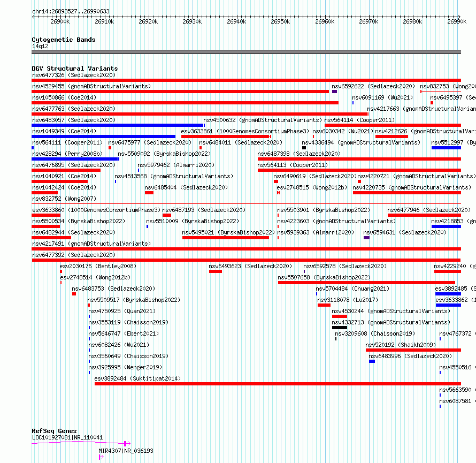
Task: Open the nsv1050866 (Coe2014) variant
Action: click(x=64, y=97)
